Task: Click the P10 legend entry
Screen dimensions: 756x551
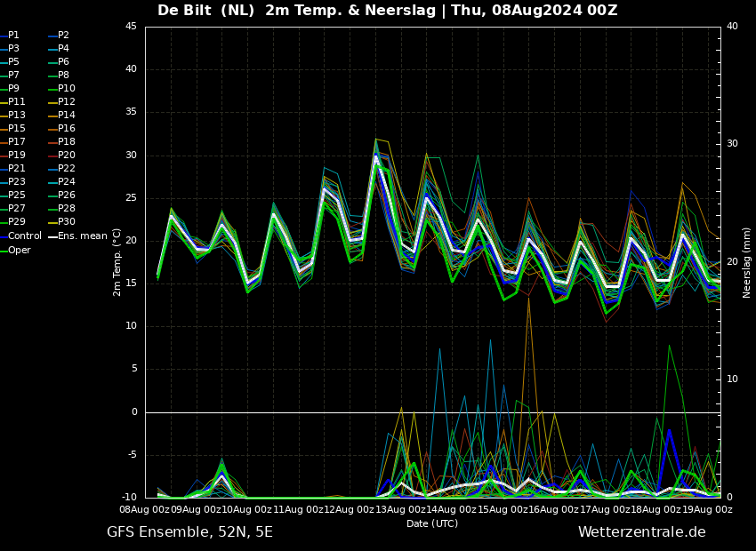Action: [62, 89]
